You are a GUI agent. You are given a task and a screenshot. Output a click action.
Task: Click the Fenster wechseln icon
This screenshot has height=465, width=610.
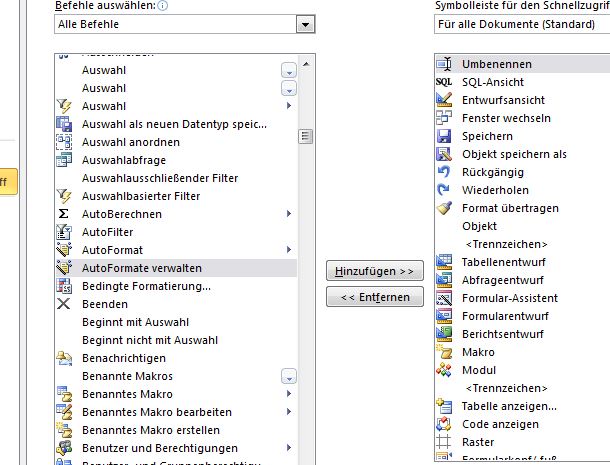pos(444,118)
